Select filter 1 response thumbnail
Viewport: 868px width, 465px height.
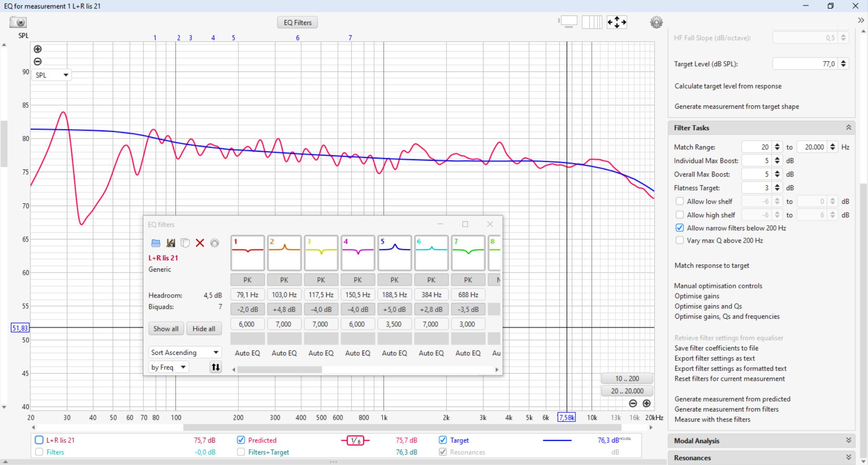click(x=247, y=253)
